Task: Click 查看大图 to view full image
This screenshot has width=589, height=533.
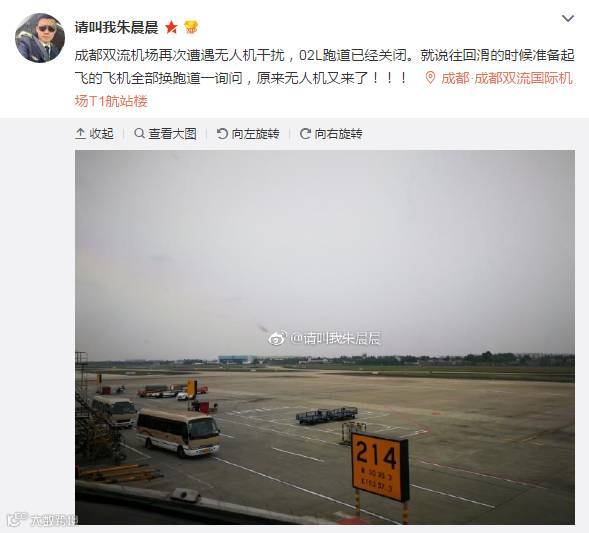Action: coord(166,134)
